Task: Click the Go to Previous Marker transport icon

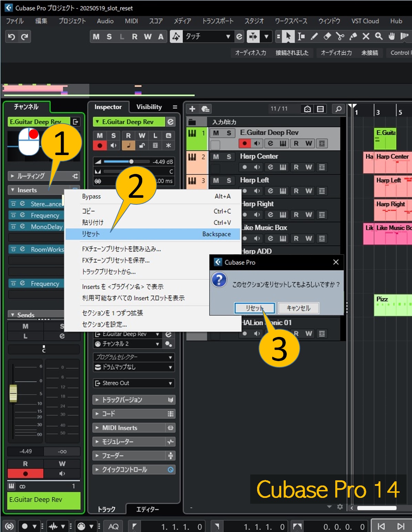Action: pos(381,526)
